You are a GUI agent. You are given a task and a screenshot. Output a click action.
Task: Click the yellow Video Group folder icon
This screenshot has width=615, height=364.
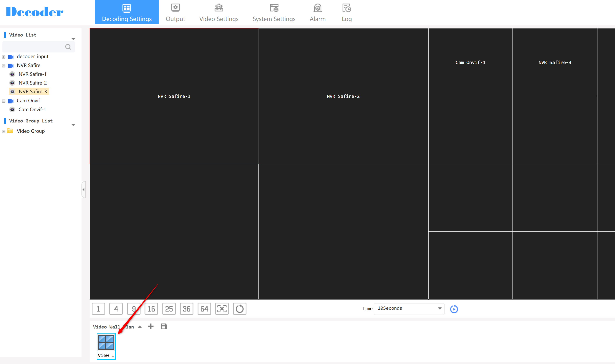(x=10, y=131)
